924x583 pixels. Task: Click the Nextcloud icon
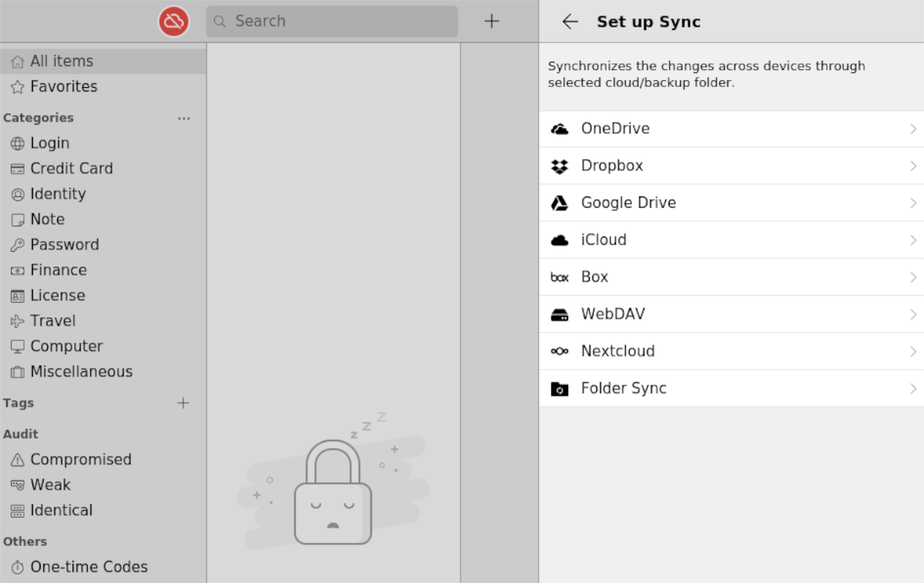[x=561, y=350]
